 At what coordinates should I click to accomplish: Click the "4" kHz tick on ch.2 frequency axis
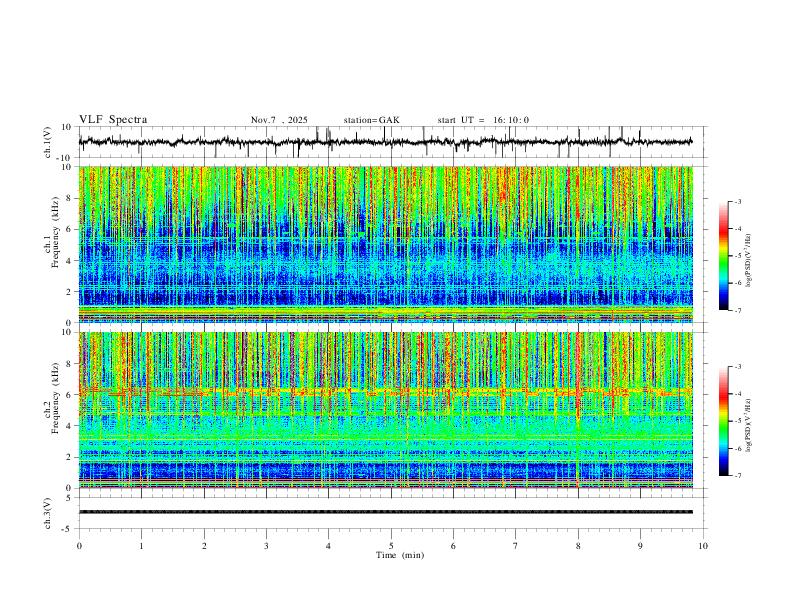coord(70,426)
